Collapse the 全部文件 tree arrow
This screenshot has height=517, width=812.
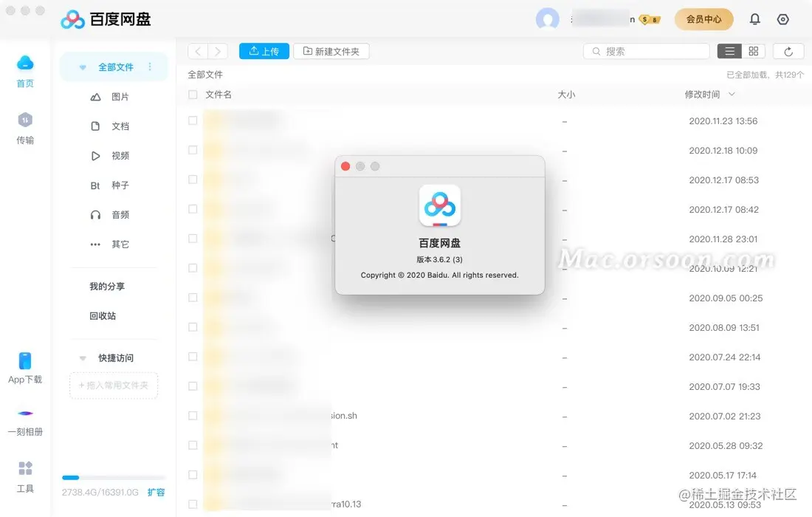coord(83,67)
